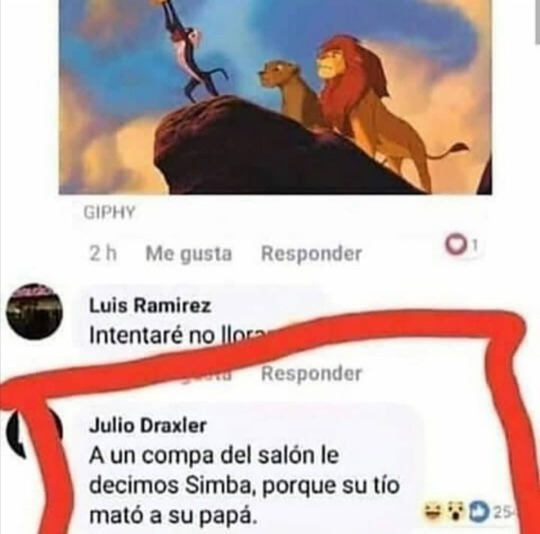Viewport: 540px width, 534px height.
Task: Select the 'Intentaré no llorar' comment text
Action: (178, 335)
